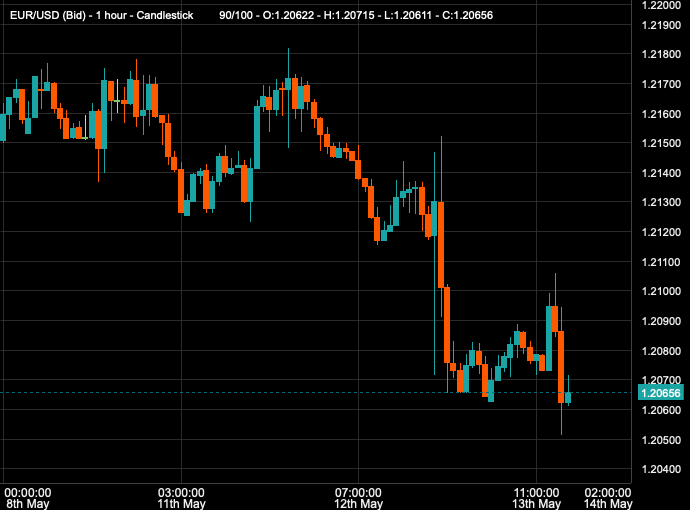Click the "1 hour" timeframe text in header
The height and width of the screenshot is (510, 690).
click(x=111, y=15)
